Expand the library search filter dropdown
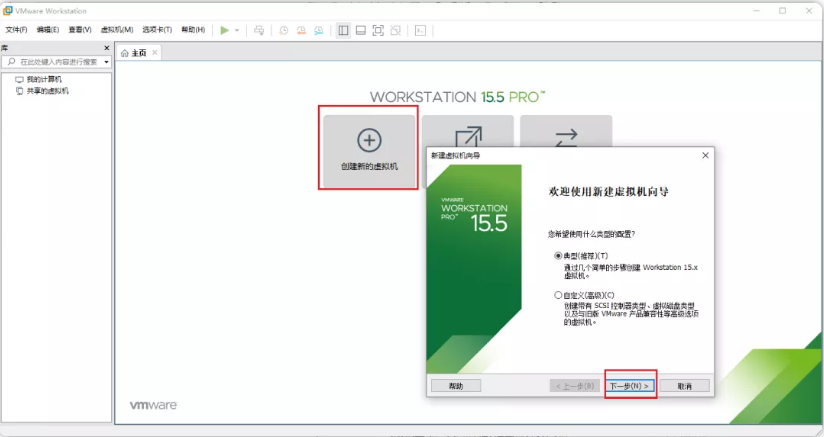The height and width of the screenshot is (437, 824). 107,62
